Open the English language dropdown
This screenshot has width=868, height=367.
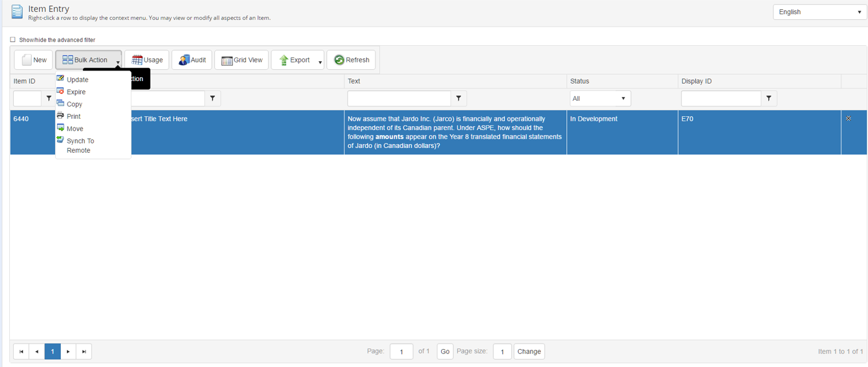point(819,12)
